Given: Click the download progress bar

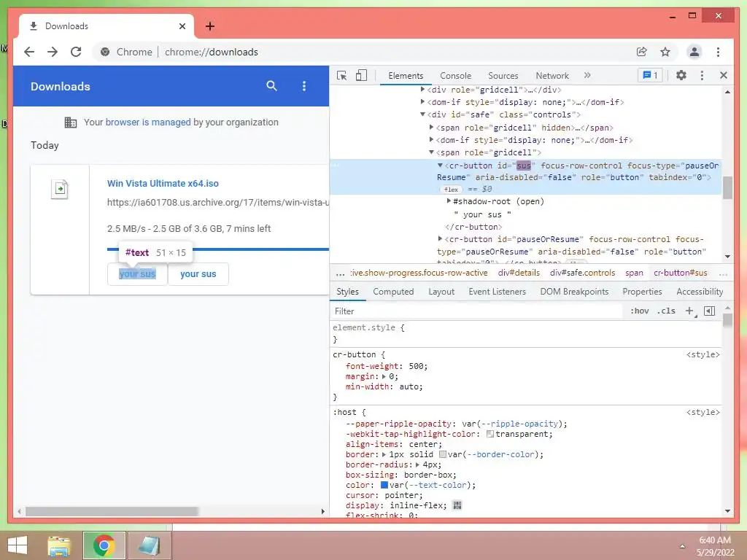Looking at the screenshot, I should 217,249.
